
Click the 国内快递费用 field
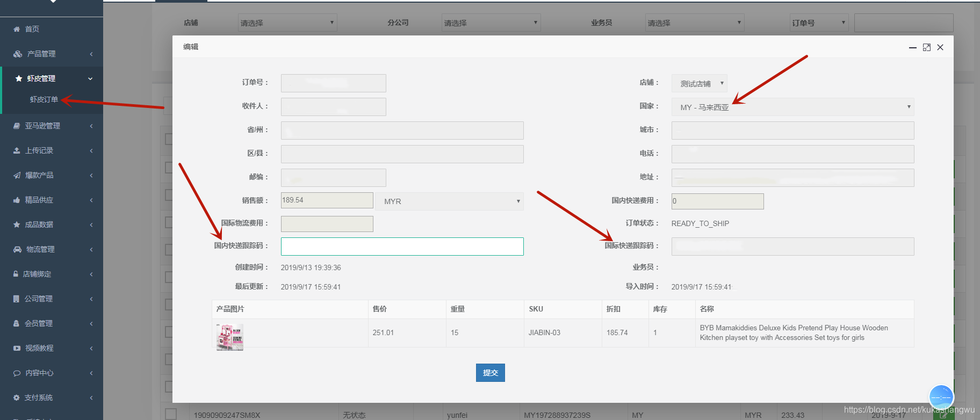pyautogui.click(x=717, y=201)
